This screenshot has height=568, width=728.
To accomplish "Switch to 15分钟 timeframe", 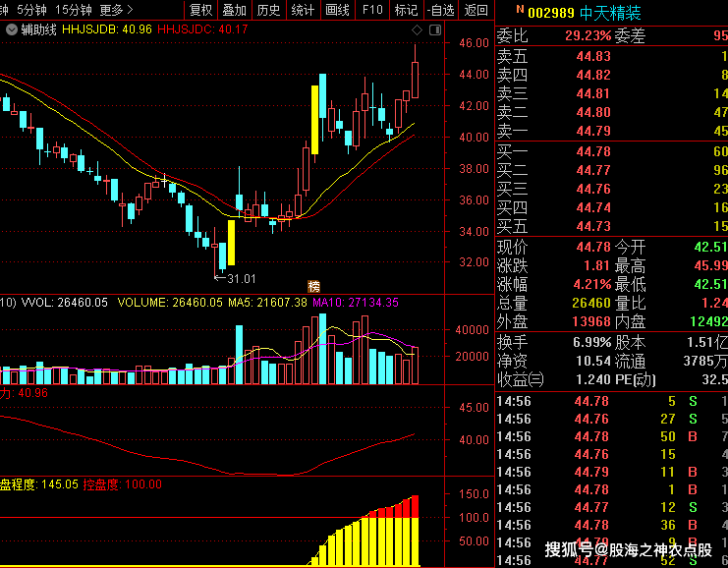I will 74,10.
